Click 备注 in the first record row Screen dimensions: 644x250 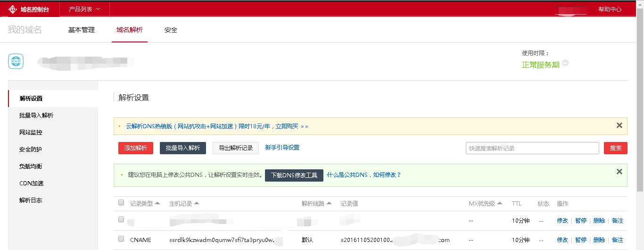pyautogui.click(x=618, y=221)
